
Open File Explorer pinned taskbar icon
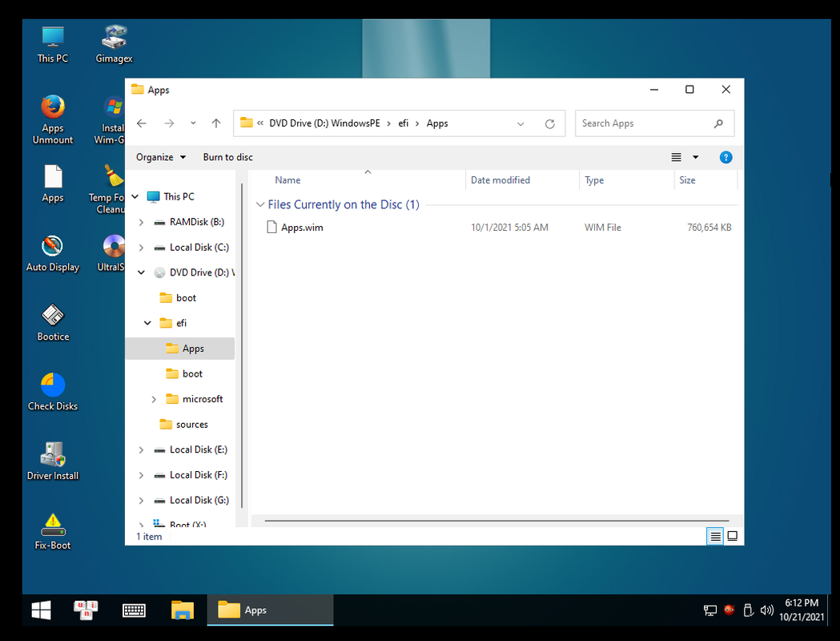point(182,610)
